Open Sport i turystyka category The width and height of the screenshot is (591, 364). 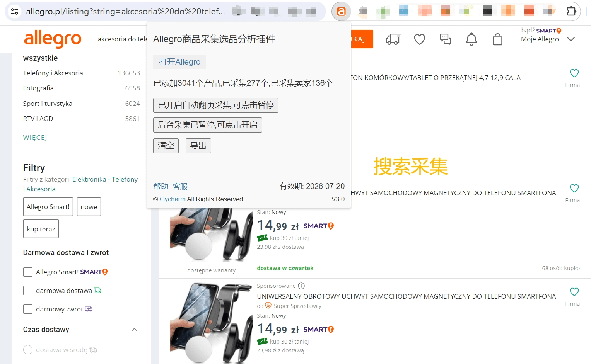point(48,104)
